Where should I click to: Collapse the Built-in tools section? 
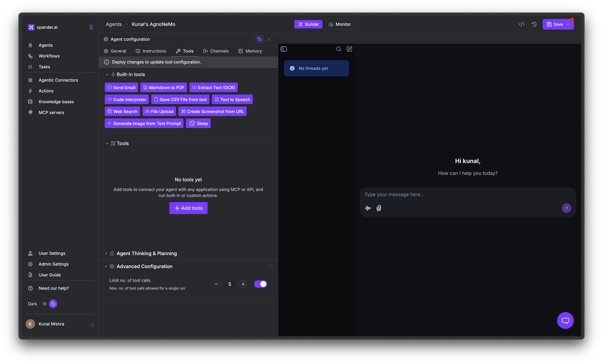point(107,75)
